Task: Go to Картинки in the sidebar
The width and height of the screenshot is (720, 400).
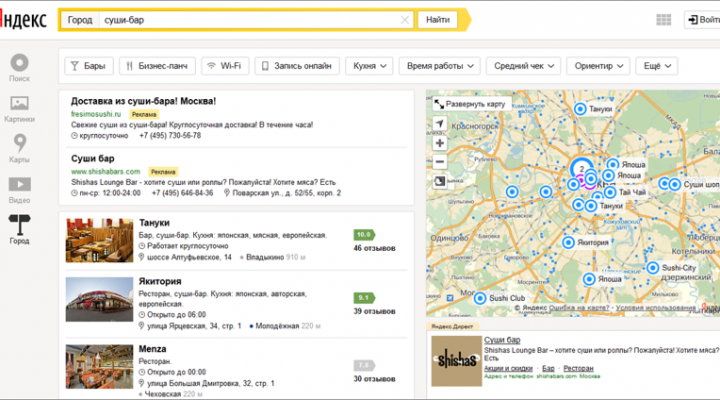Action: (x=19, y=108)
